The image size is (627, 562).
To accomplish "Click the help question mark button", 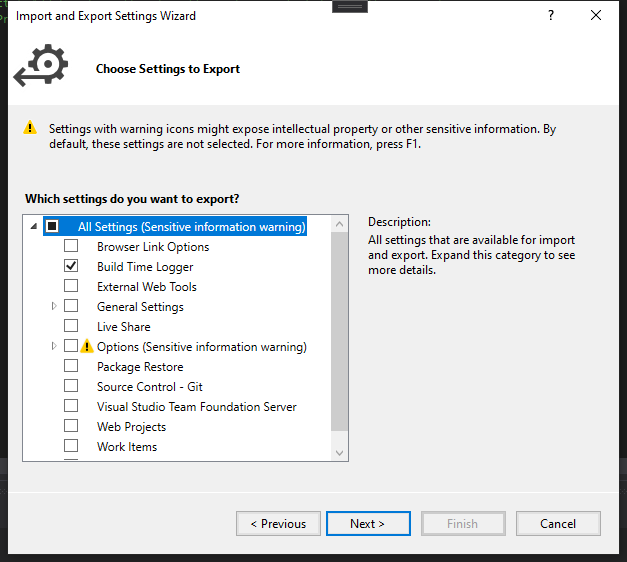I will point(551,15).
